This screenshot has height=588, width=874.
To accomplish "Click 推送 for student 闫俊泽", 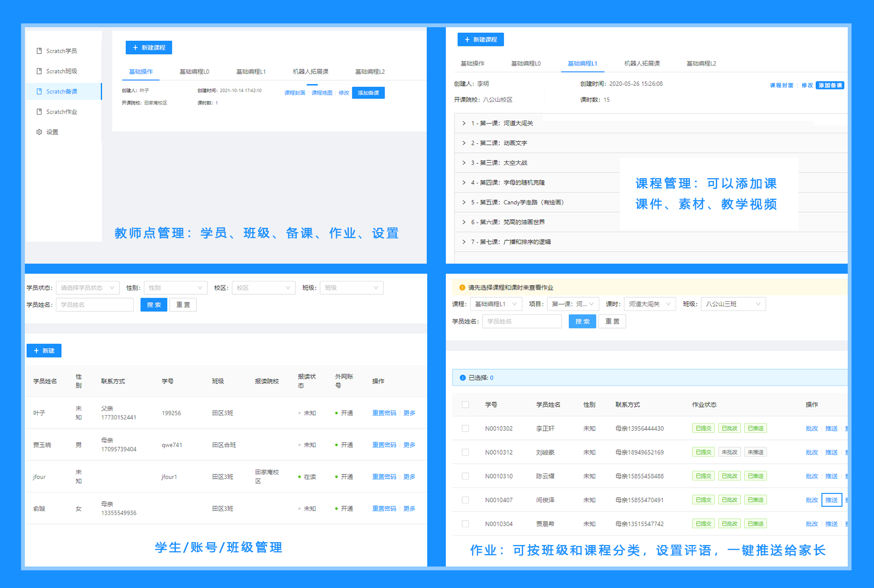I will tap(831, 500).
